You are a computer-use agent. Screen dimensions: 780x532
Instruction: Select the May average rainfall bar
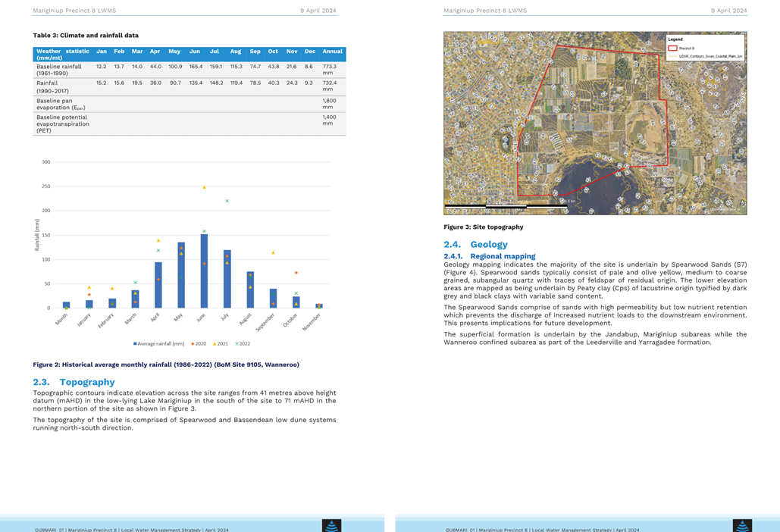click(x=181, y=275)
